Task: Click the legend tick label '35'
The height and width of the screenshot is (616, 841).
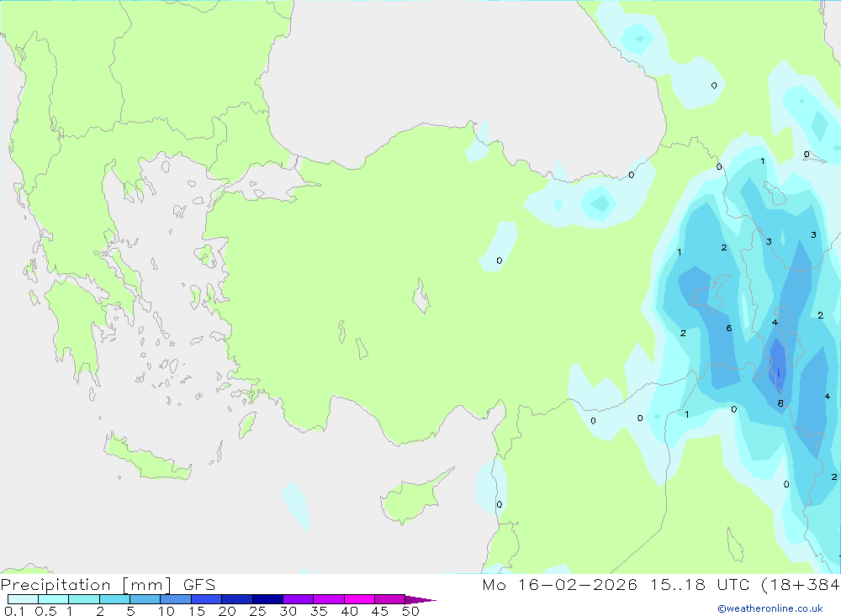Action: 319,611
